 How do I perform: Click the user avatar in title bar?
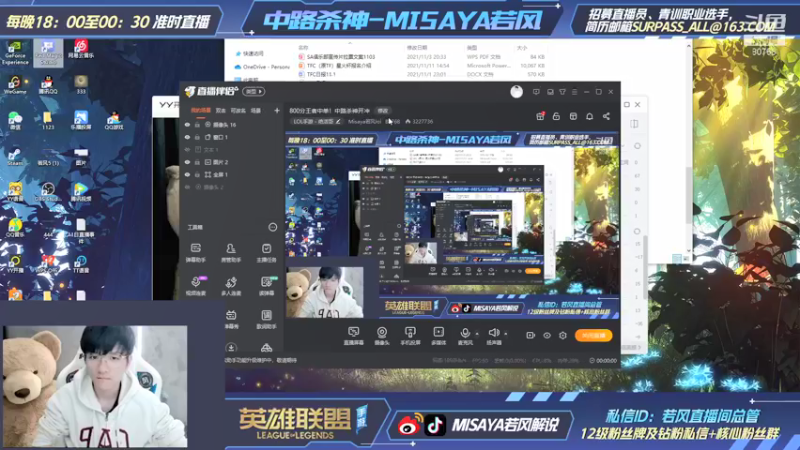[x=516, y=92]
